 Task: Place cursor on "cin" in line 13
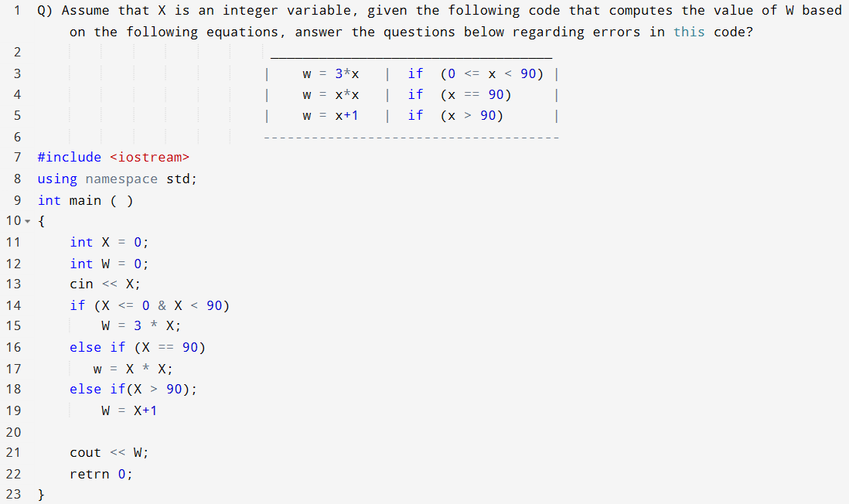tap(81, 284)
